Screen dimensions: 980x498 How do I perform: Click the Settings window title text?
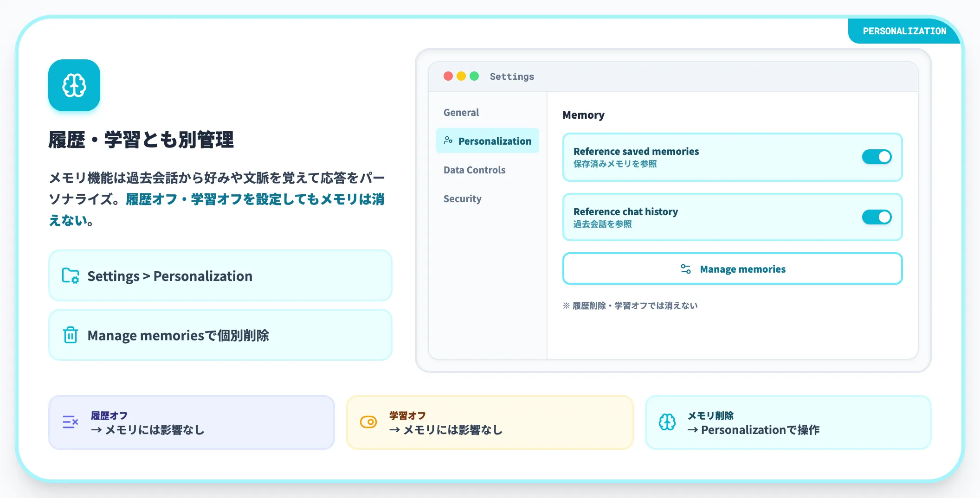pyautogui.click(x=512, y=76)
